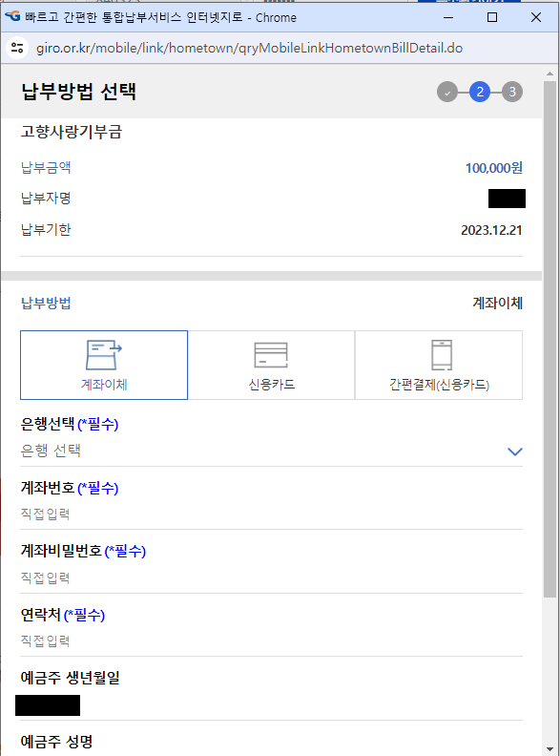This screenshot has width=560, height=756.
Task: Click the 납부방법 선택 page title
Action: click(78, 91)
